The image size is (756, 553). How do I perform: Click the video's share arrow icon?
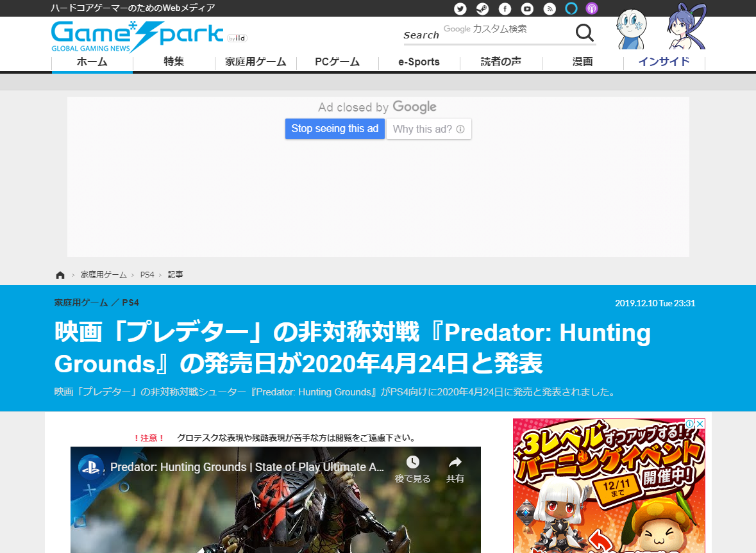455,463
